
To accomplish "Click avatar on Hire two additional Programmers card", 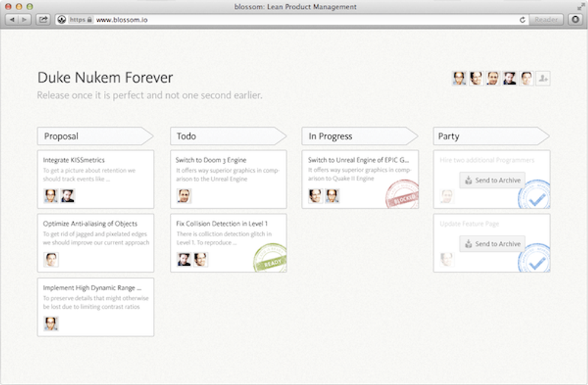I will [446, 196].
